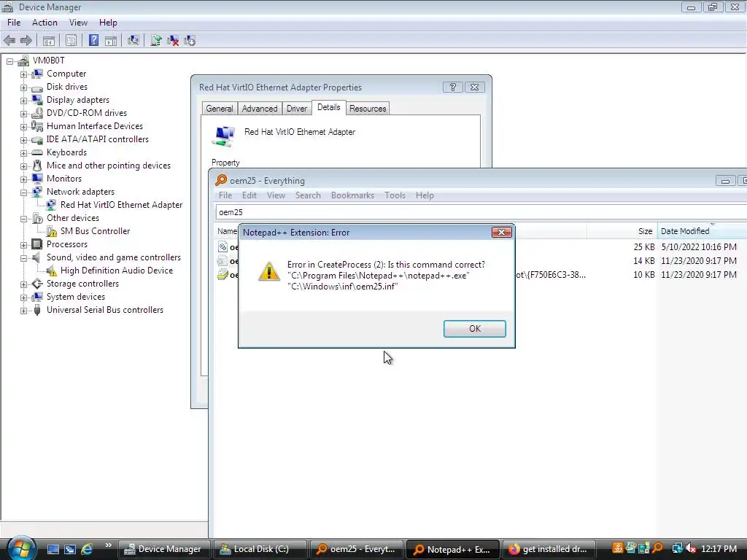Click OK in the Notepad++ Extension error dialog
This screenshot has height=560, width=747.
coord(474,329)
